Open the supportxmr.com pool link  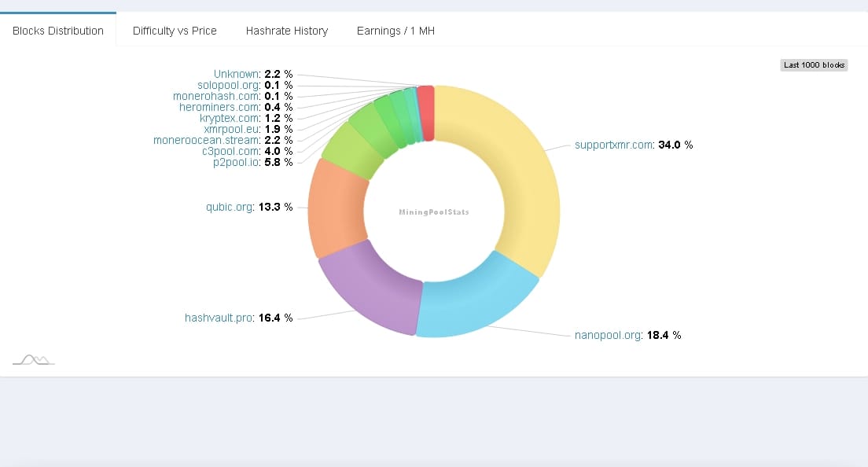613,145
